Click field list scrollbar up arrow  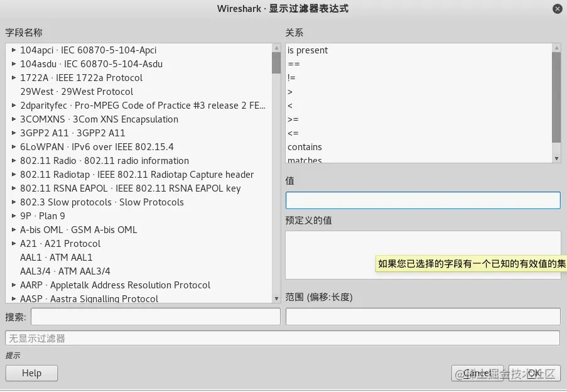tap(276, 48)
